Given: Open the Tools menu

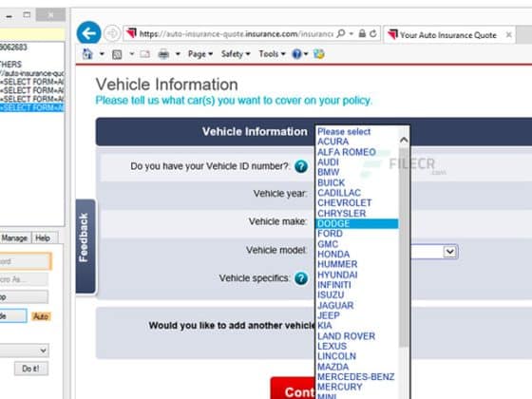Looking at the screenshot, I should click(272, 54).
